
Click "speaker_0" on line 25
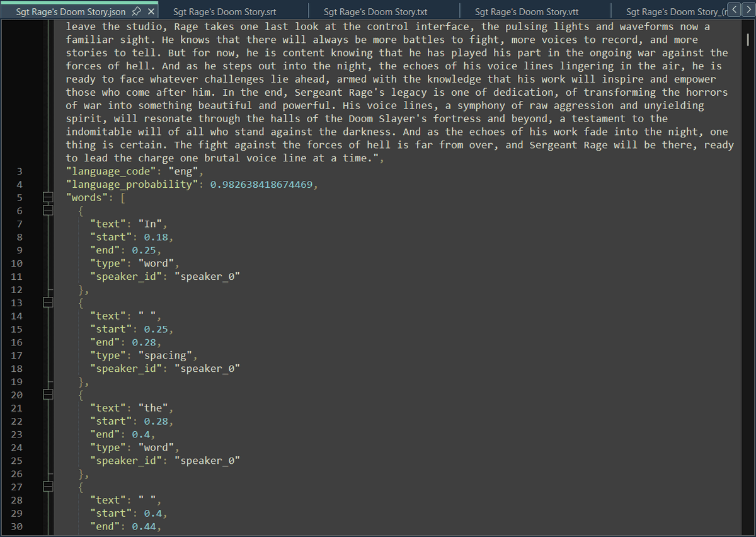click(x=207, y=461)
